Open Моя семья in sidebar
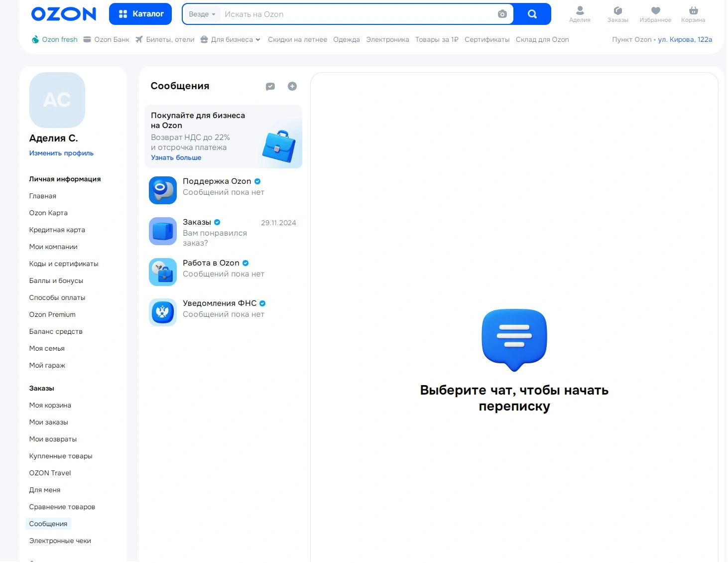728x563 pixels. pos(47,348)
